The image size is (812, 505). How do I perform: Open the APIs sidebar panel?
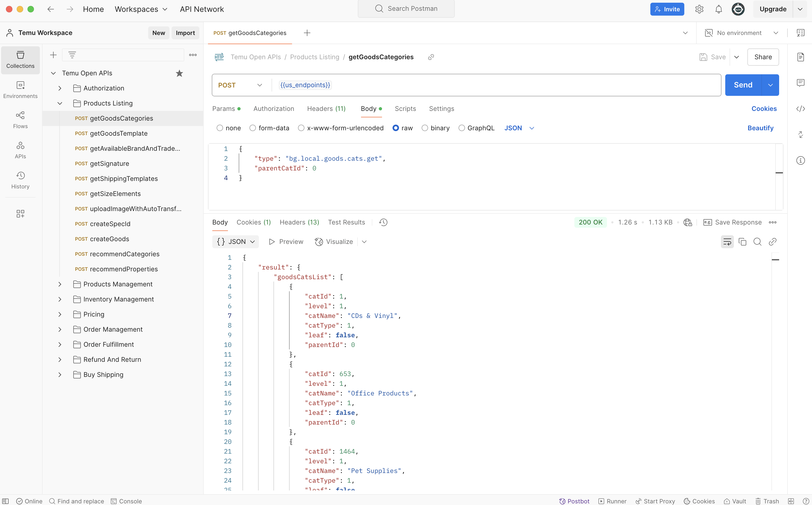pos(20,150)
